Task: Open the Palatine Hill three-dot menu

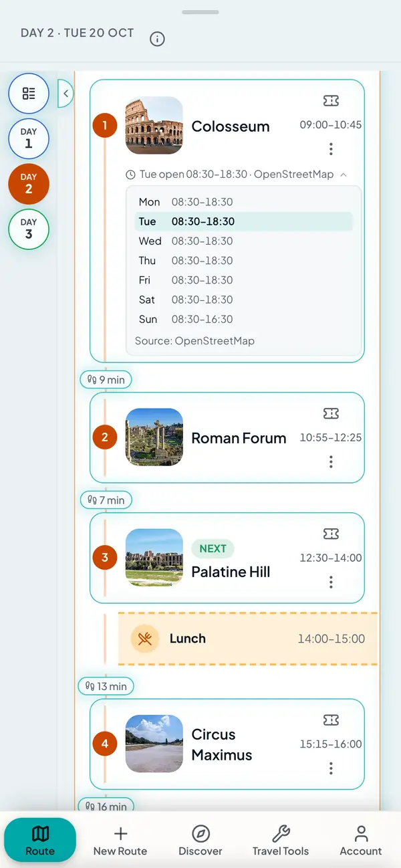Action: pos(331,582)
